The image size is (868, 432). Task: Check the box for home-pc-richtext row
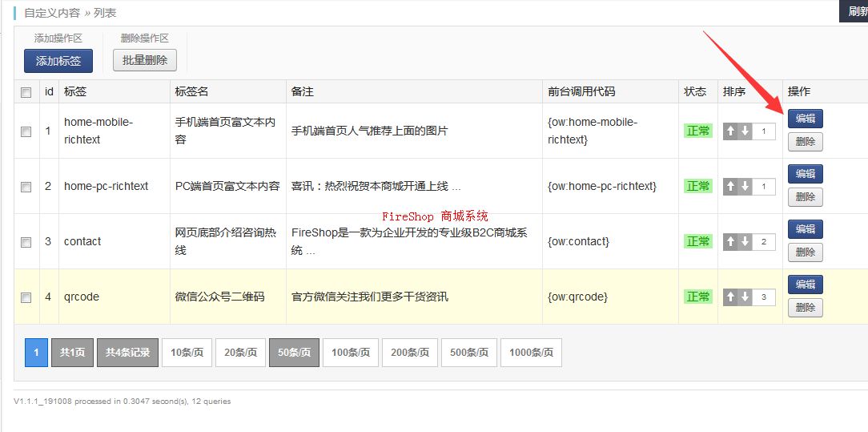click(x=26, y=188)
